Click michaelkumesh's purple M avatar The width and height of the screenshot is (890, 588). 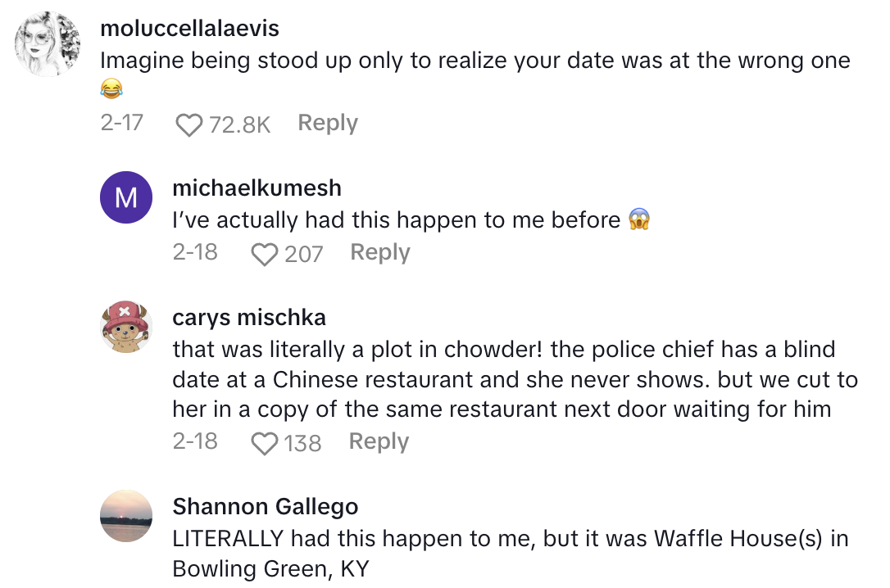[x=126, y=198]
